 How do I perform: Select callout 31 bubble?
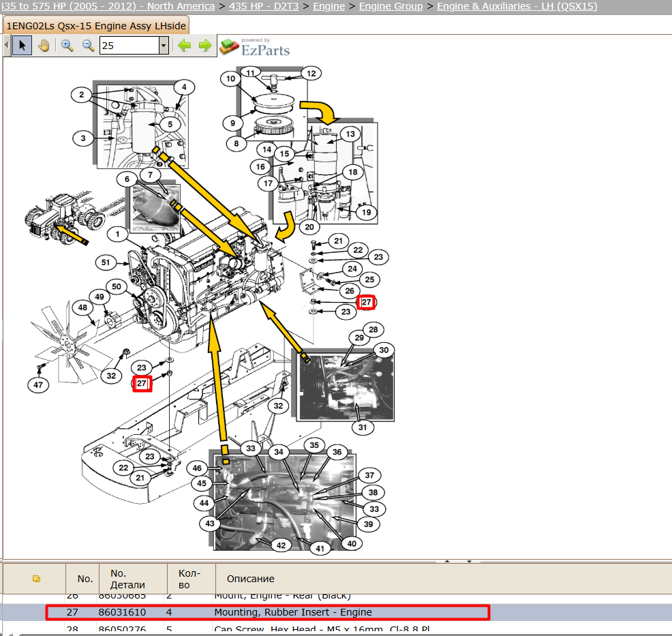point(363,427)
